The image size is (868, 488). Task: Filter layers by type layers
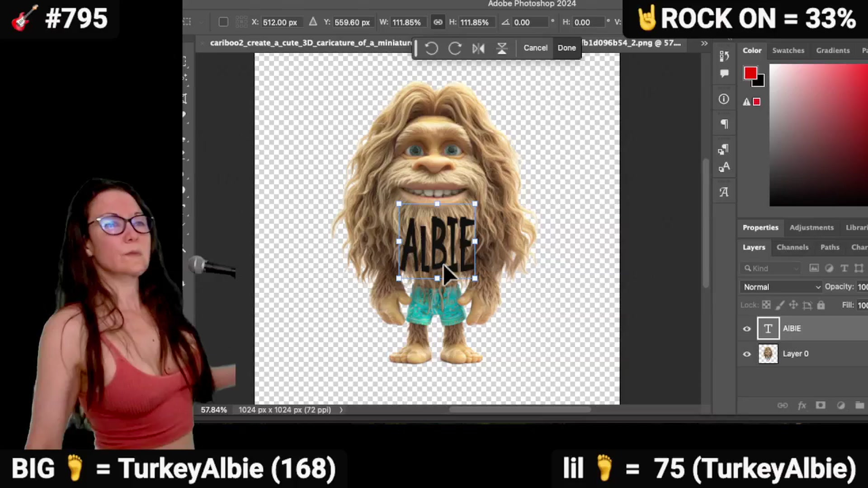844,268
